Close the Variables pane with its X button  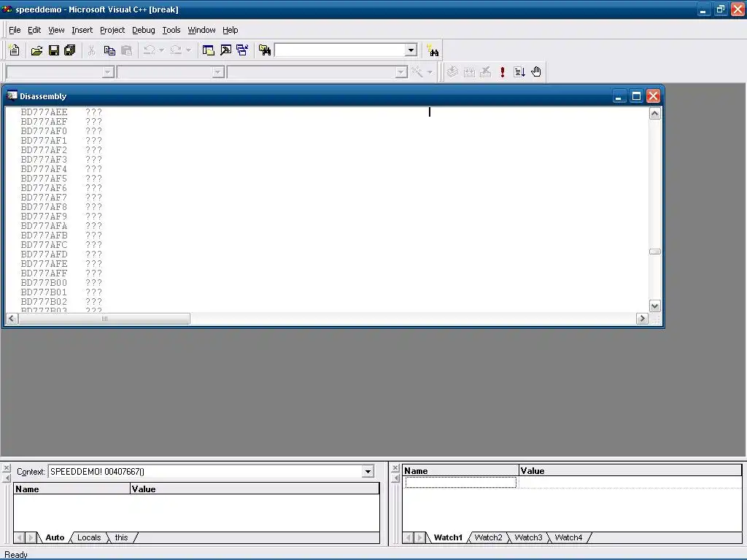(7, 468)
